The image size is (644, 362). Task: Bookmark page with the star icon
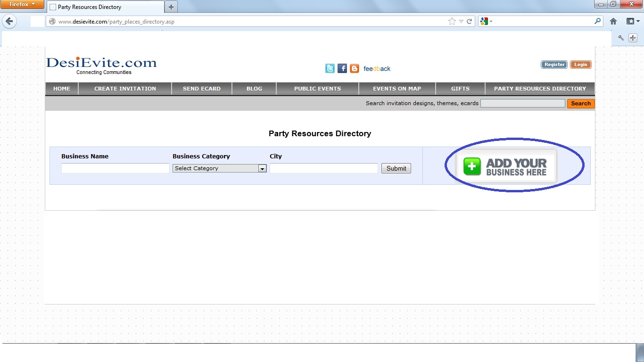452,21
